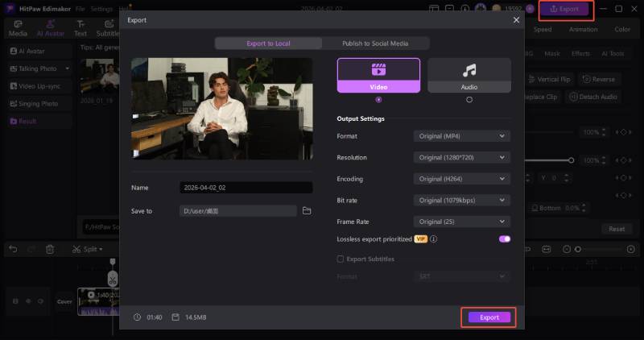Click the timeline zoom slider handle
Screen dimensions: 644x340
click(x=578, y=249)
